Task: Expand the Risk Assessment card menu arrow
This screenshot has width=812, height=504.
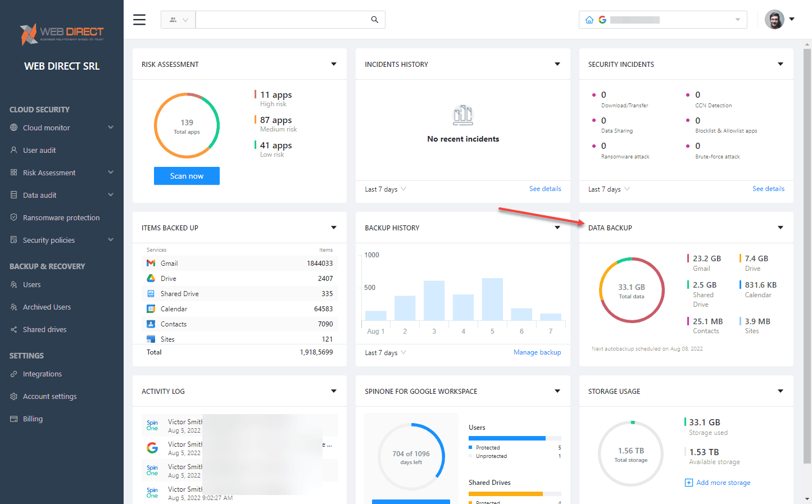Action: tap(334, 64)
